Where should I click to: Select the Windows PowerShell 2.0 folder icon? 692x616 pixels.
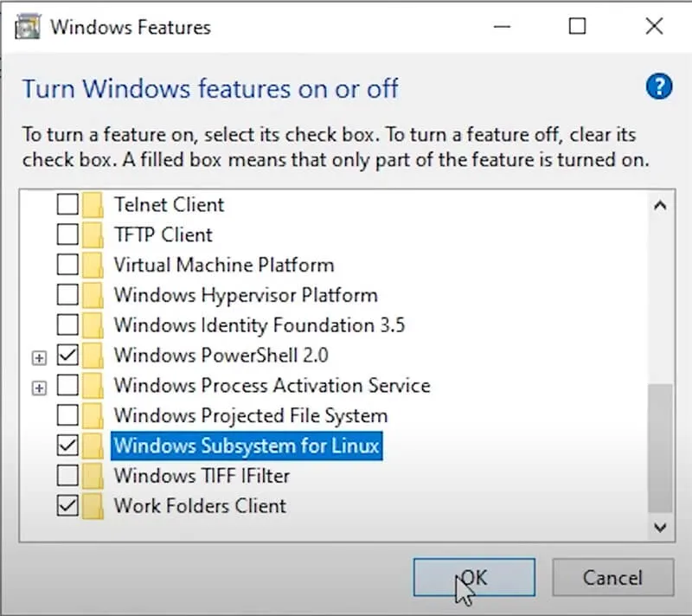pos(93,356)
